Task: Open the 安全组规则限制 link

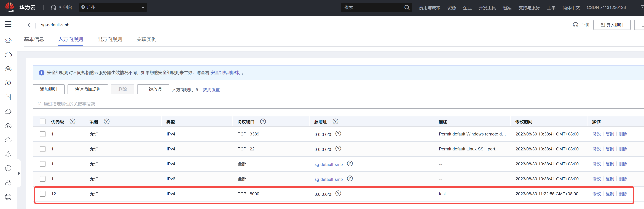Action: tap(225, 73)
